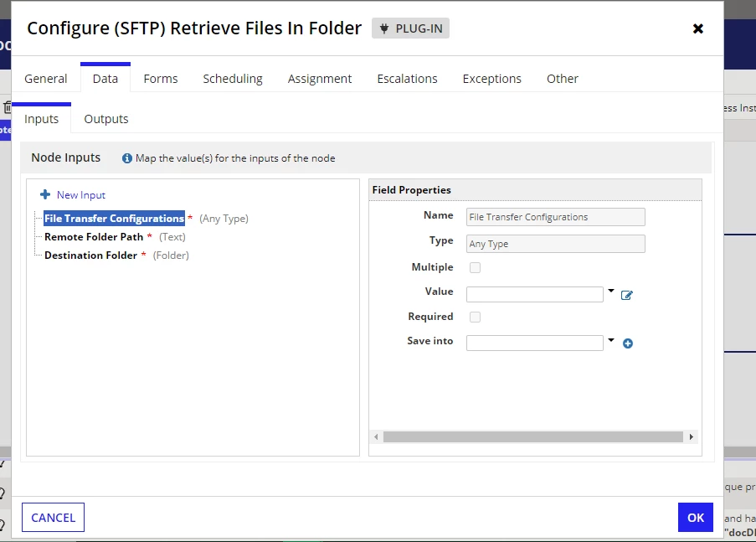
Task: Switch to the Outputs sub-tab
Action: [106, 119]
